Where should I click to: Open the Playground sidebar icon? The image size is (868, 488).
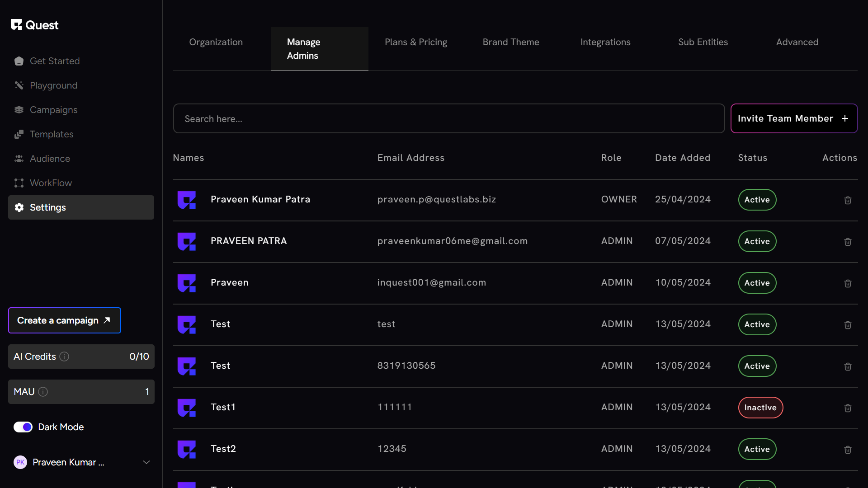[19, 85]
